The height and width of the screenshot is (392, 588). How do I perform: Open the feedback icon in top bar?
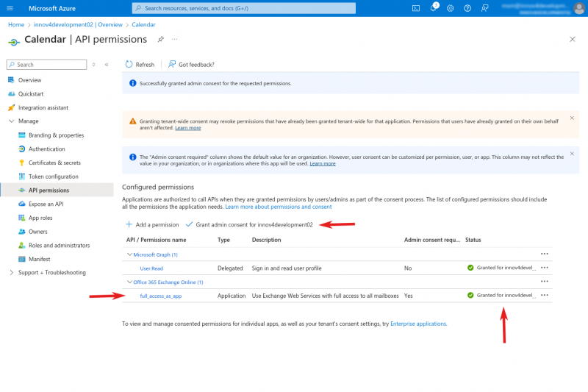click(484, 8)
